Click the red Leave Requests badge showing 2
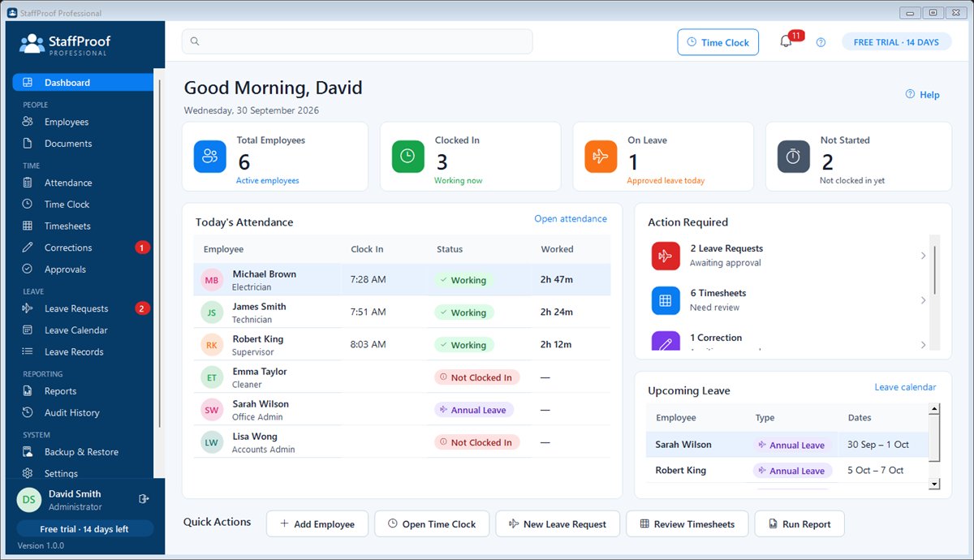The image size is (974, 560). point(142,308)
